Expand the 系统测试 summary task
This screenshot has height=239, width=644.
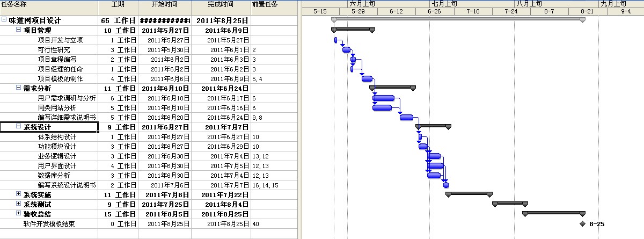[x=19, y=204]
